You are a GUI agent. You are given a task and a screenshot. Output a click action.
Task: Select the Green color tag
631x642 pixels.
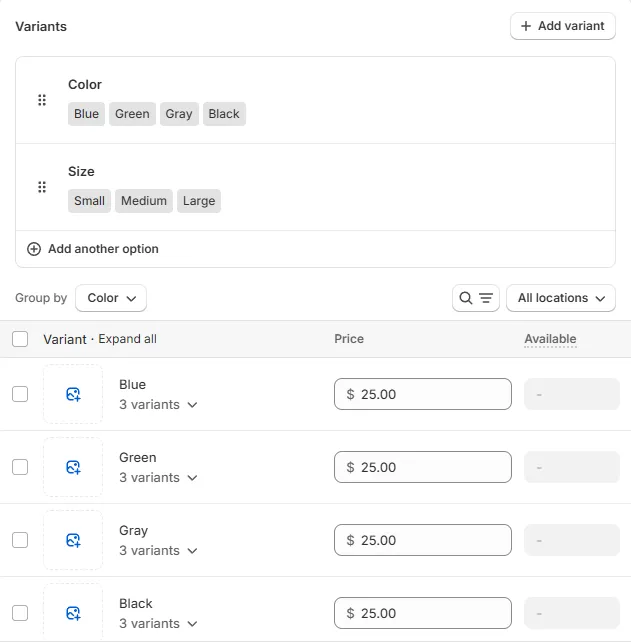pos(132,114)
